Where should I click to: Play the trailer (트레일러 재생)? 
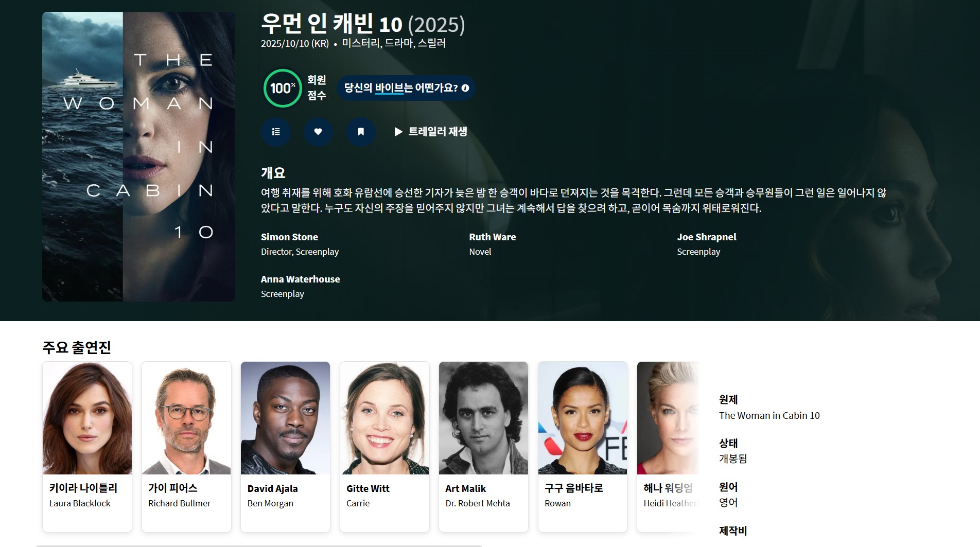click(x=430, y=132)
